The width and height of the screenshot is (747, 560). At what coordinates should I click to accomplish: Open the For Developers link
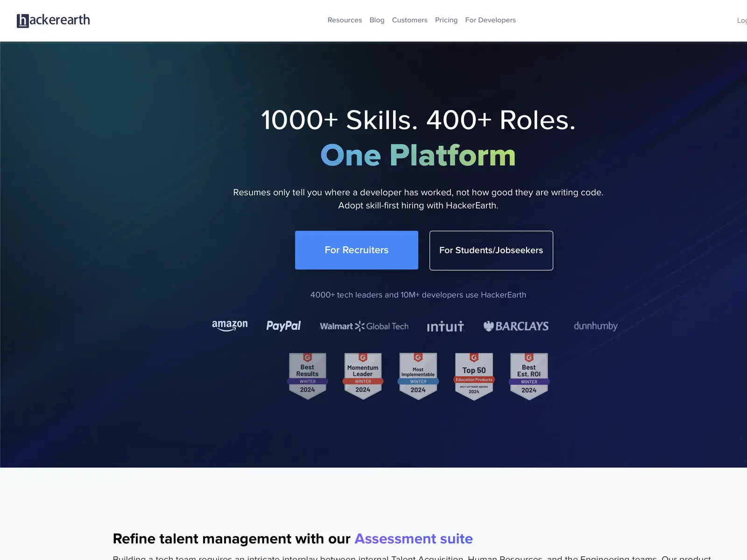490,20
